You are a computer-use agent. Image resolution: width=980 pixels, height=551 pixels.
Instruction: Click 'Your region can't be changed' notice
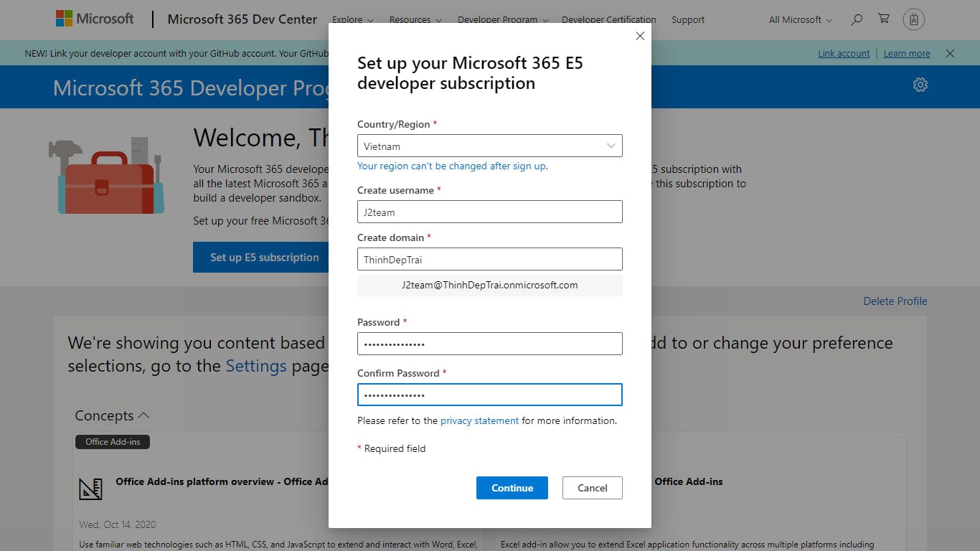[x=453, y=166]
